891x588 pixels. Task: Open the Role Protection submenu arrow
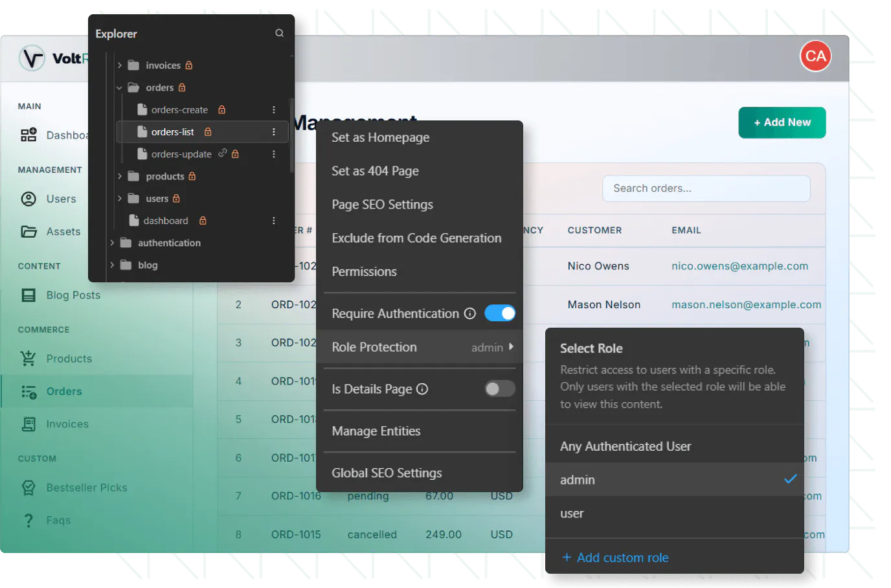pyautogui.click(x=511, y=346)
